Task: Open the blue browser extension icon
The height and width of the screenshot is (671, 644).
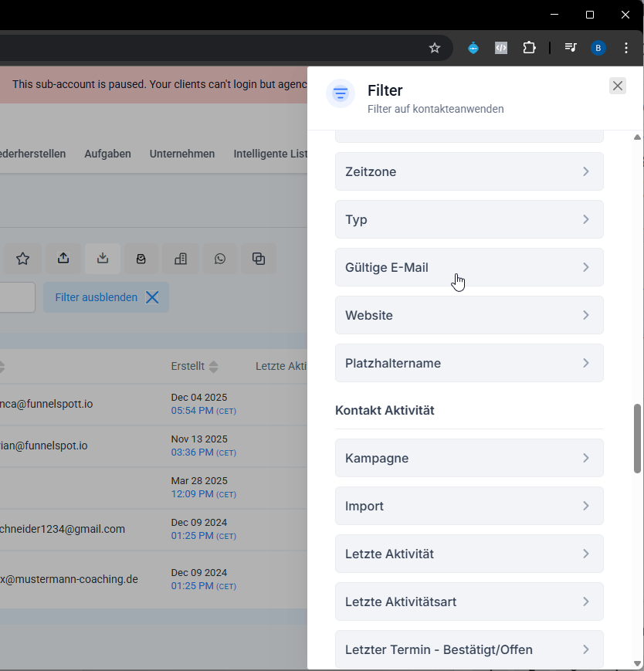Action: coord(473,48)
